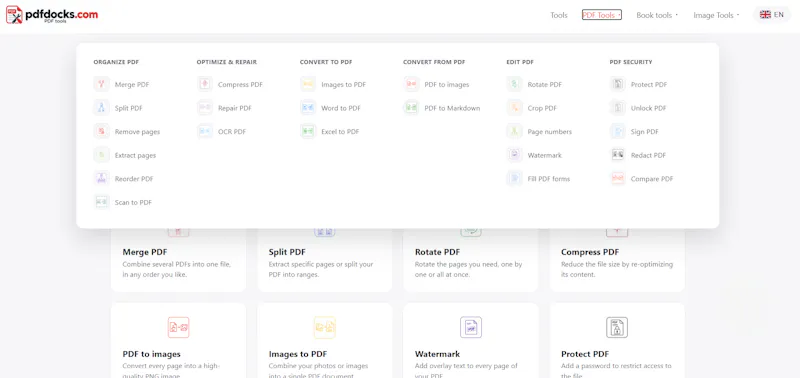Choose Unlock PDF menu entry
The image size is (800, 378).
pyautogui.click(x=648, y=108)
